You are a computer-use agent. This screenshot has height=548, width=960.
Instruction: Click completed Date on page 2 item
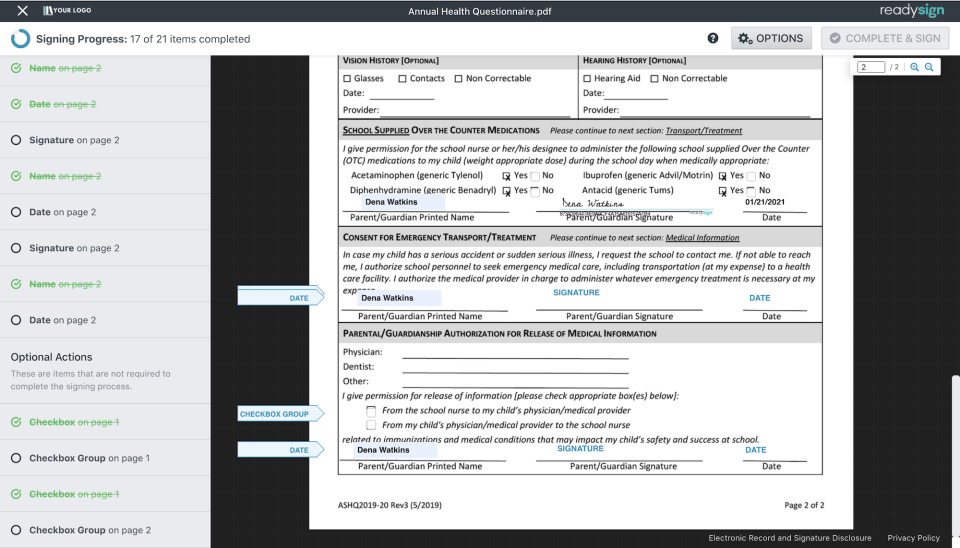click(105, 104)
